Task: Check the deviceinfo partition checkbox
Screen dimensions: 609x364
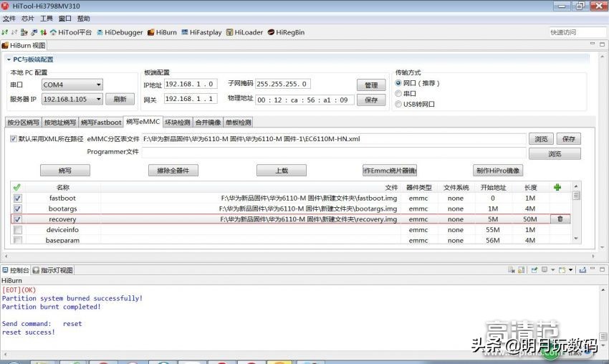Action: (x=17, y=230)
